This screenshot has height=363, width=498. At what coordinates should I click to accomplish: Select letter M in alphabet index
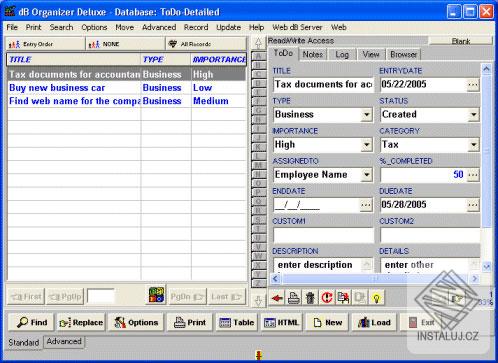pyautogui.click(x=258, y=165)
